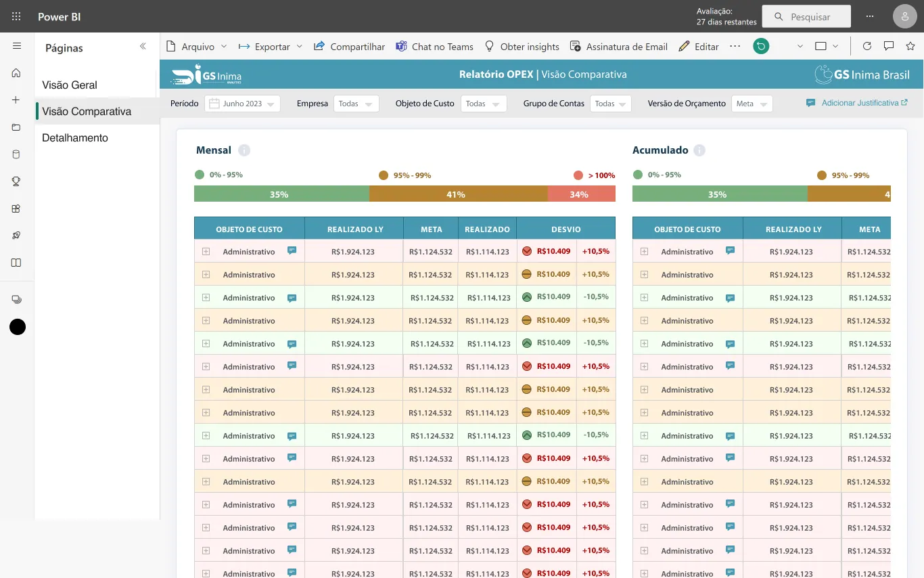
Task: Click the Adicionar Justificativa link
Action: 857,103
